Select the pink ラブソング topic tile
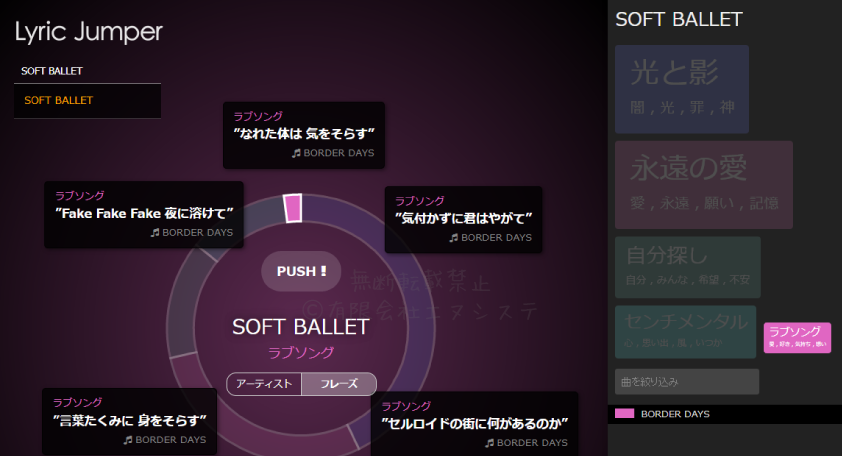The image size is (842, 456). pos(797,338)
